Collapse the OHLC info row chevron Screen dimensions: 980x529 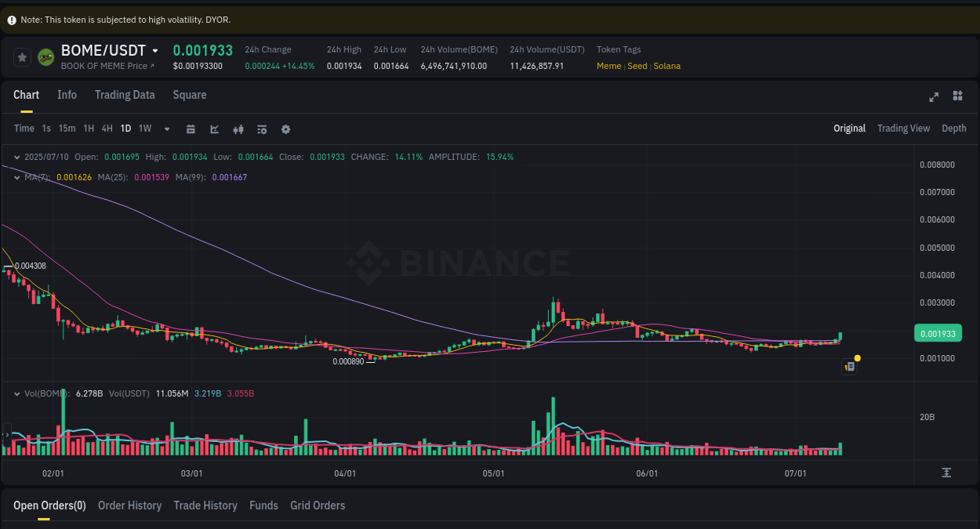(17, 157)
